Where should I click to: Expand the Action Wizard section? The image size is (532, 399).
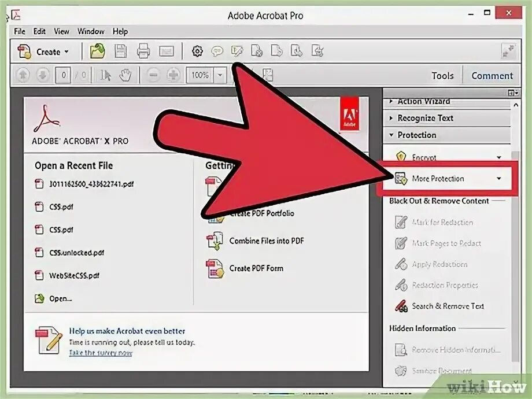click(446, 102)
